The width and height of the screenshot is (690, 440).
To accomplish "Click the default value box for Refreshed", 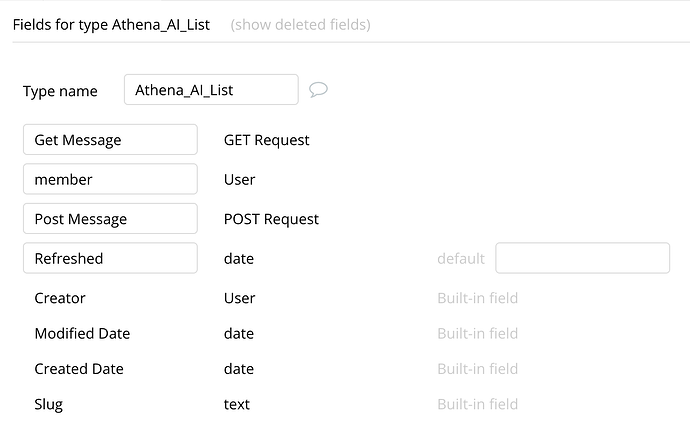I will 582,258.
